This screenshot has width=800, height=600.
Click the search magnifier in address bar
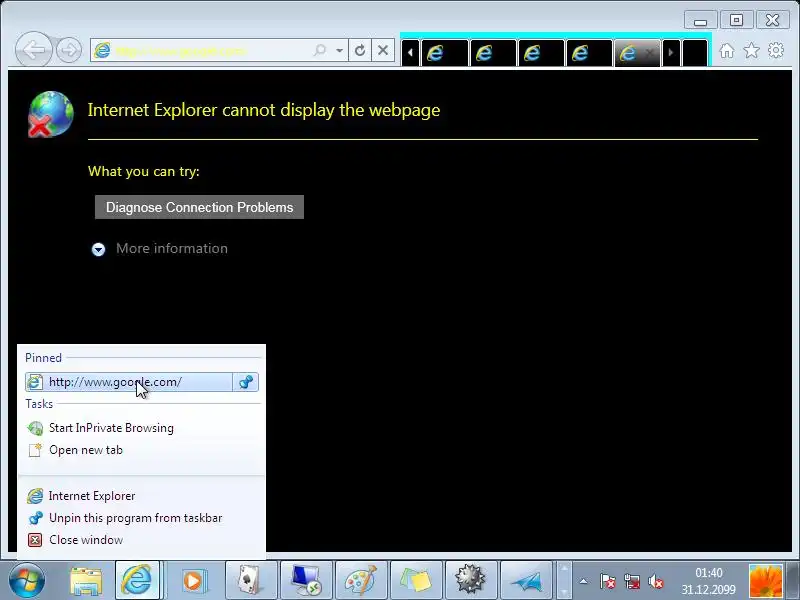click(320, 51)
